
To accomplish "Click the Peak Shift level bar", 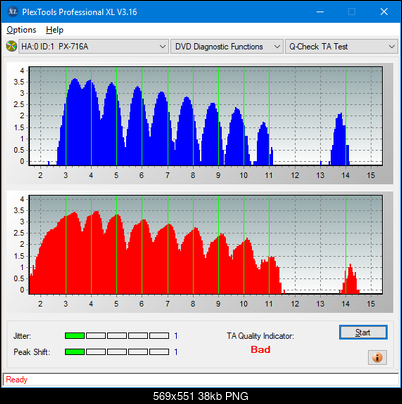I will click(117, 352).
